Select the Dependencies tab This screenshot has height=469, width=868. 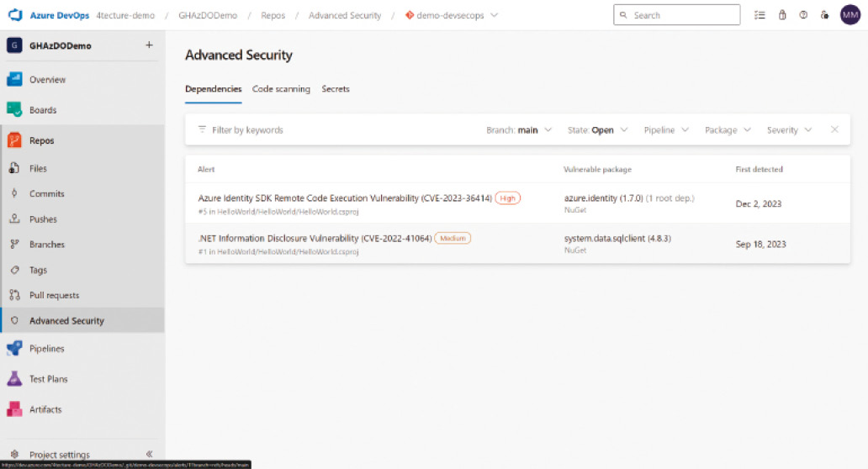pos(213,89)
